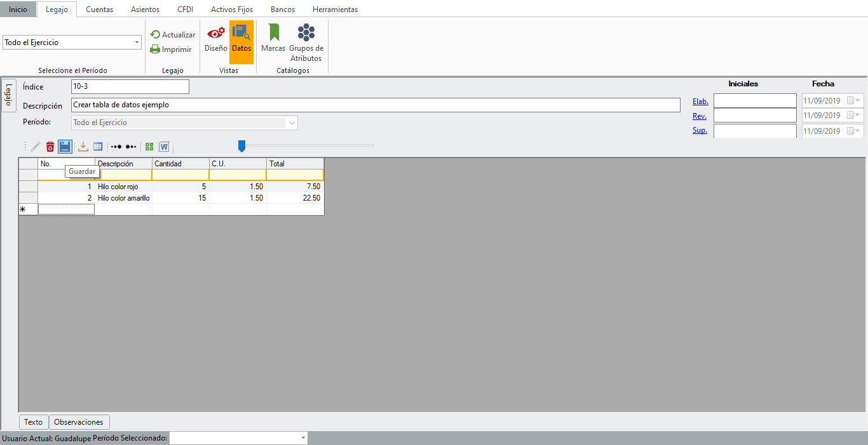Click the orange download import icon

(83, 147)
